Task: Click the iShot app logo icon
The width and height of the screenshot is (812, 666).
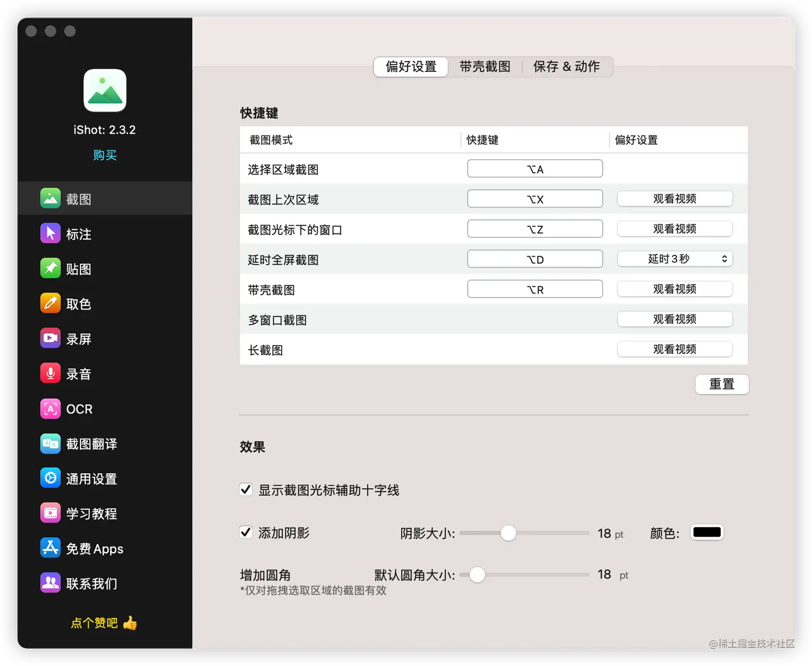Action: click(105, 90)
